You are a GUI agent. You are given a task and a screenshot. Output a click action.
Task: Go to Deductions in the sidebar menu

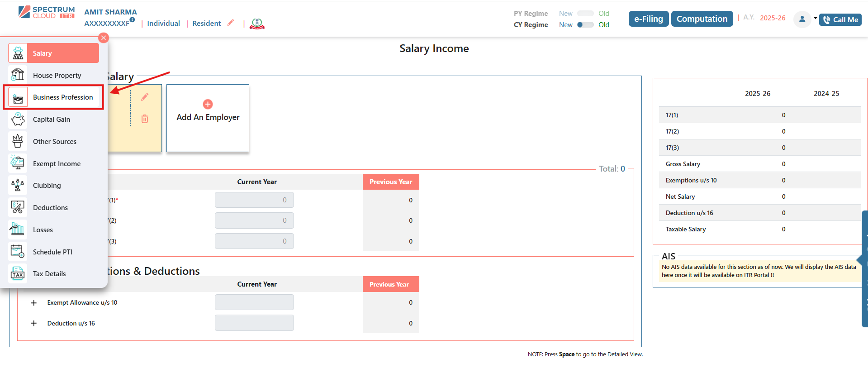pos(50,208)
